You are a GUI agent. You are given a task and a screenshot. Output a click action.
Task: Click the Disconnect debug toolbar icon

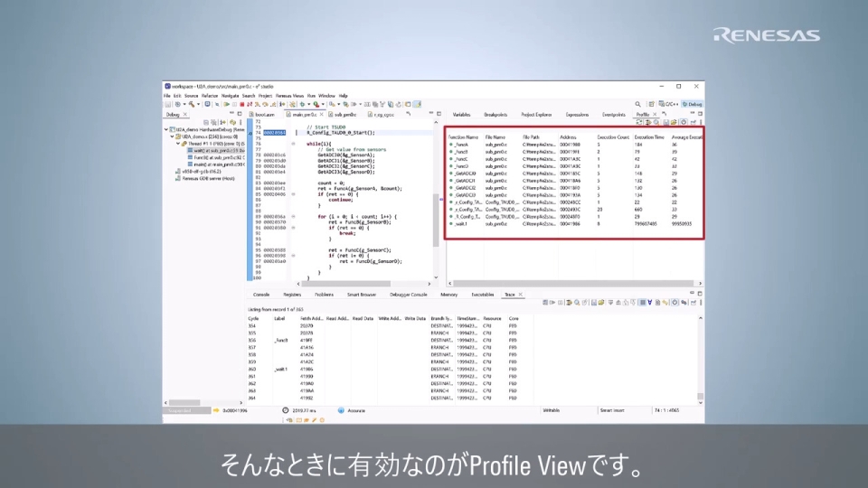tap(249, 104)
